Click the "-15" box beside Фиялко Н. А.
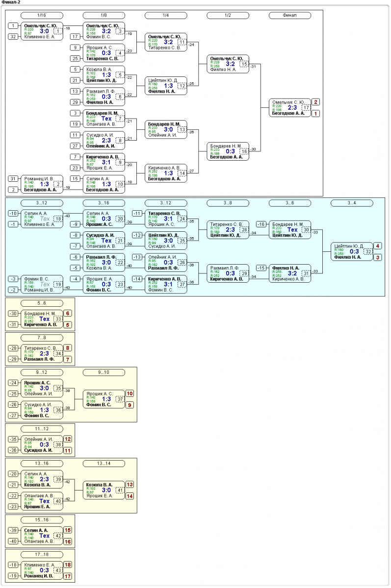391x588 pixels. (x=261, y=268)
